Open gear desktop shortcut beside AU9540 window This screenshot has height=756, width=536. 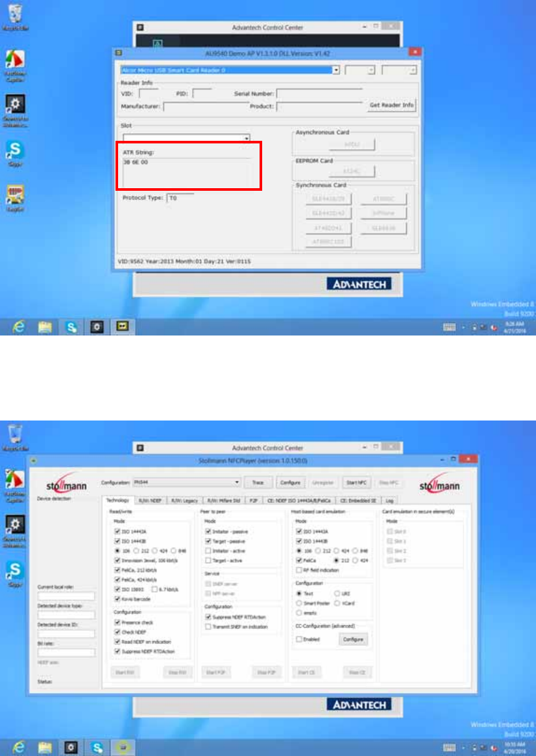pos(16,110)
